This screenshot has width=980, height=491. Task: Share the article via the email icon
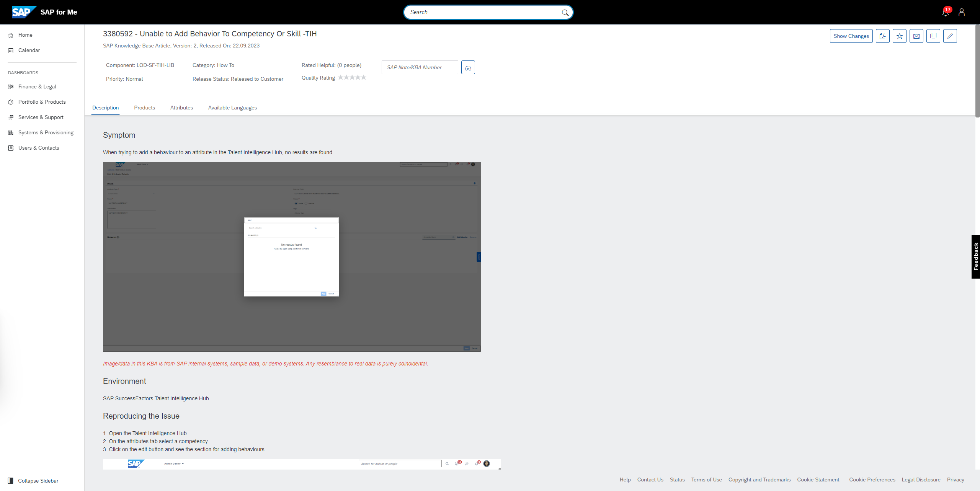(916, 36)
